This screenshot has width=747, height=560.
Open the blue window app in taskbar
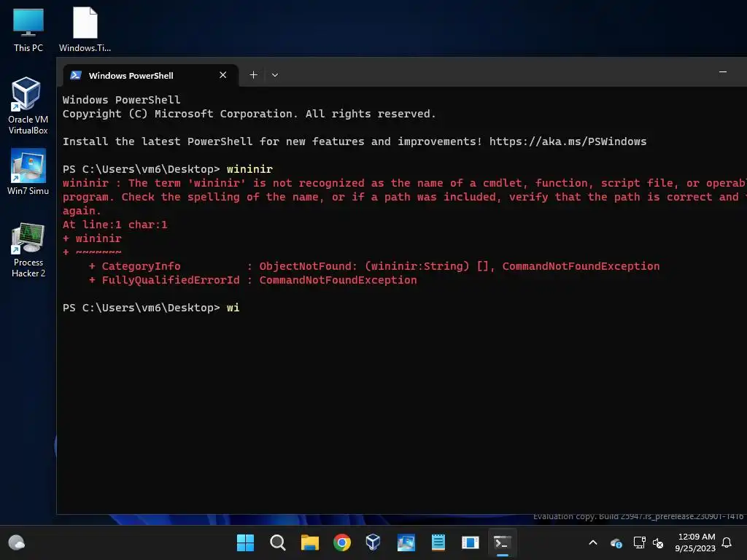tap(471, 542)
